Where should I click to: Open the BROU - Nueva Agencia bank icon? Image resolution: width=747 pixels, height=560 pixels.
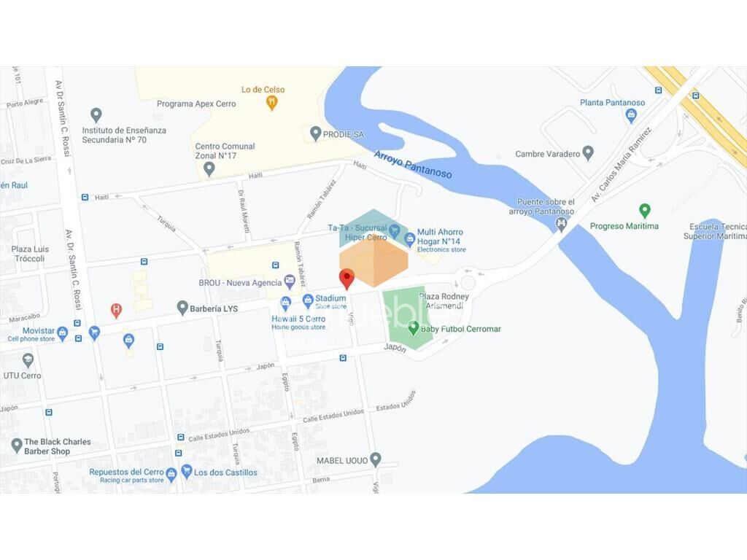pos(289,282)
